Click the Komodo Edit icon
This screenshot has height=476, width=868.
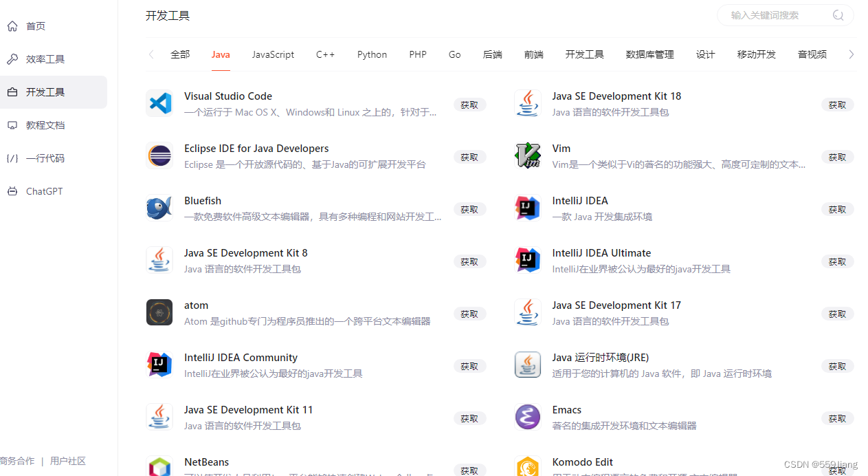pyautogui.click(x=528, y=466)
